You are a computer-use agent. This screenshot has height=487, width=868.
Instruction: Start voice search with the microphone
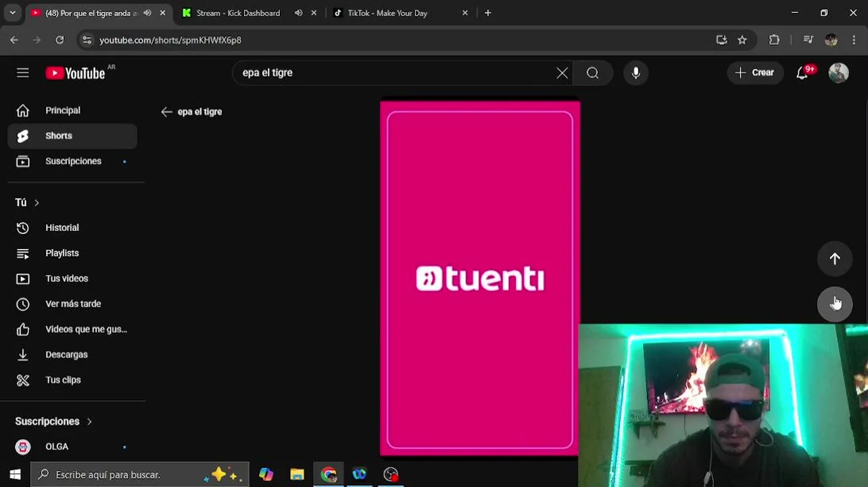(635, 73)
